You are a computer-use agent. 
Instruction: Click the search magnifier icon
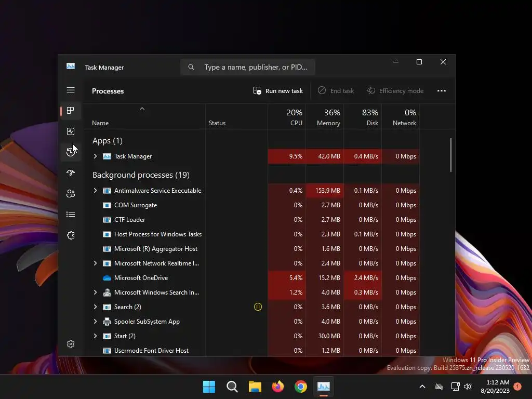point(191,67)
